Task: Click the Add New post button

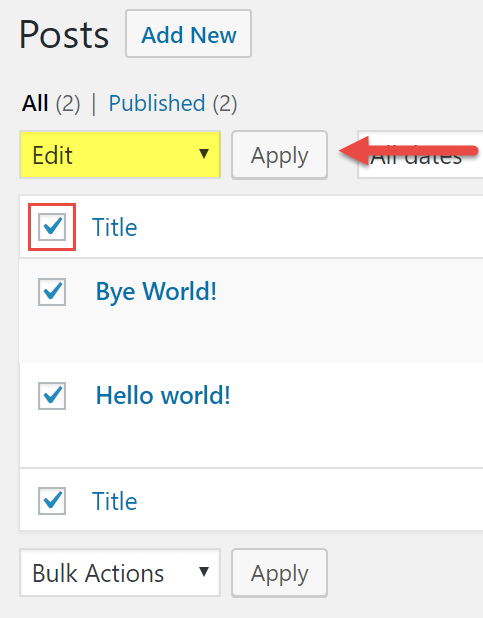Action: pyautogui.click(x=188, y=34)
